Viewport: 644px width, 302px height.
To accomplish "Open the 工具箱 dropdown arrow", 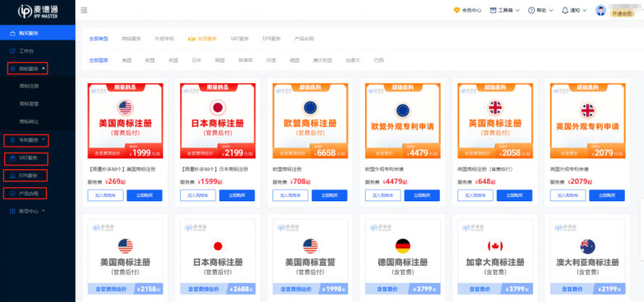I will pyautogui.click(x=517, y=10).
